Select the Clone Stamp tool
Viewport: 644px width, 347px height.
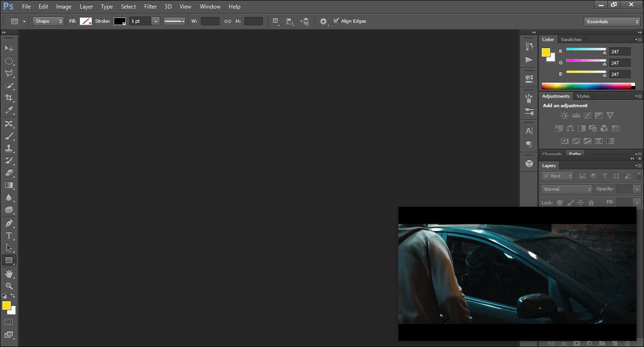point(9,148)
